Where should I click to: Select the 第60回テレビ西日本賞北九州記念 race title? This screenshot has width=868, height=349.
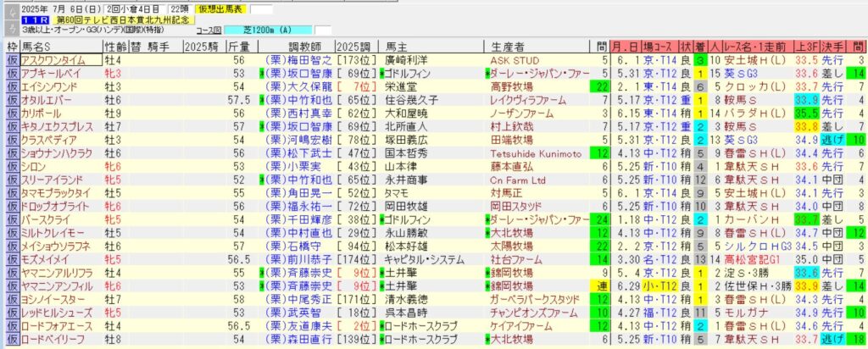coord(125,19)
